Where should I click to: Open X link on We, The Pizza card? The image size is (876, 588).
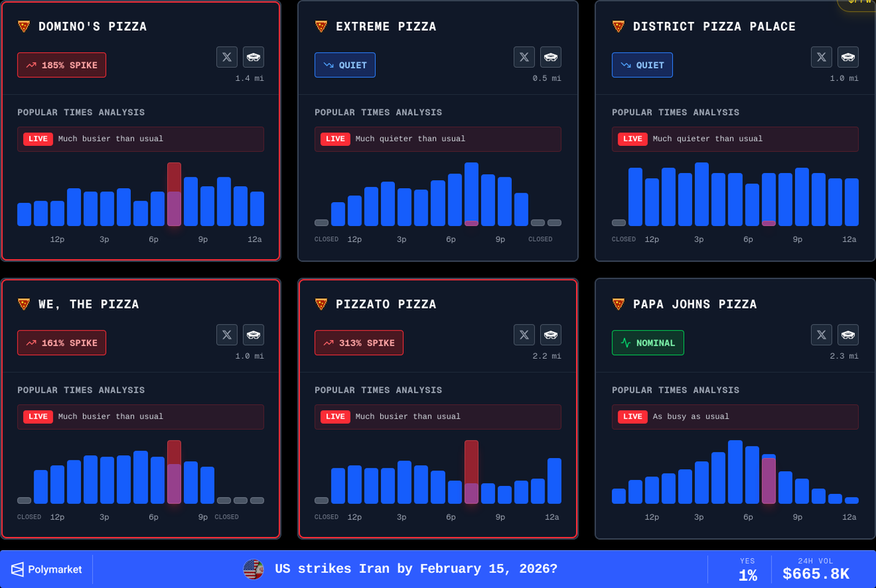(x=227, y=335)
